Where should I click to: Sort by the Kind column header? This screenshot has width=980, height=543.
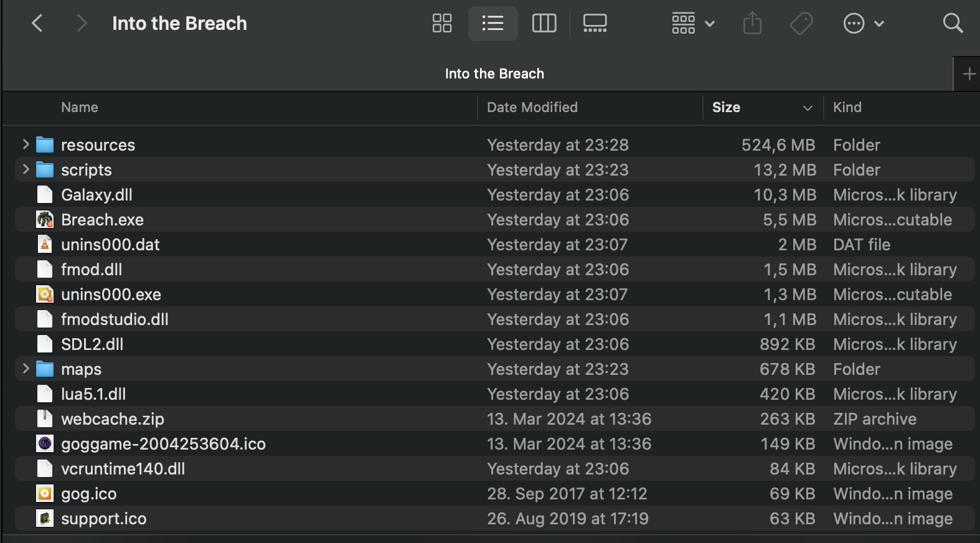(x=847, y=107)
